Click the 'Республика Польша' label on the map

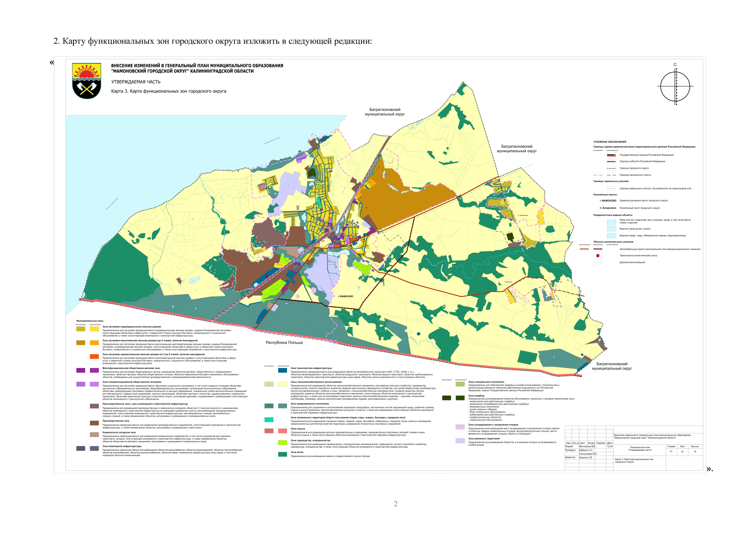pos(284,343)
